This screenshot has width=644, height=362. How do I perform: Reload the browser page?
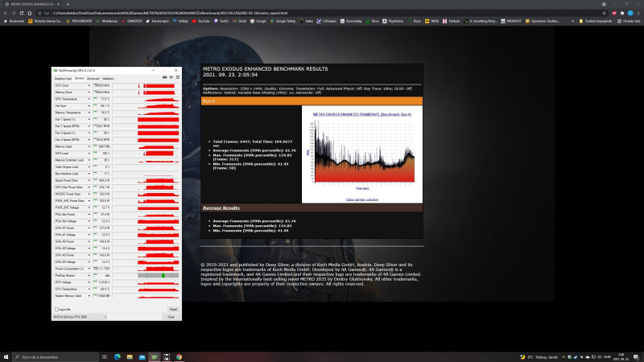click(x=22, y=13)
